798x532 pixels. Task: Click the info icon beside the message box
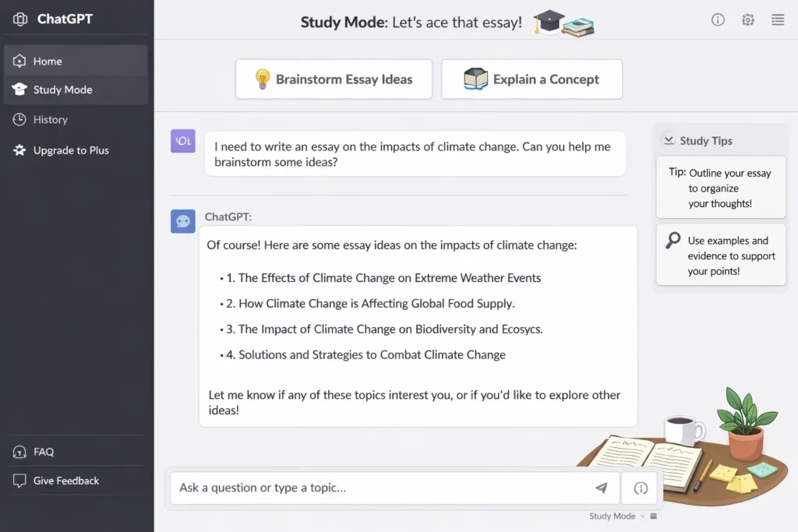point(640,488)
